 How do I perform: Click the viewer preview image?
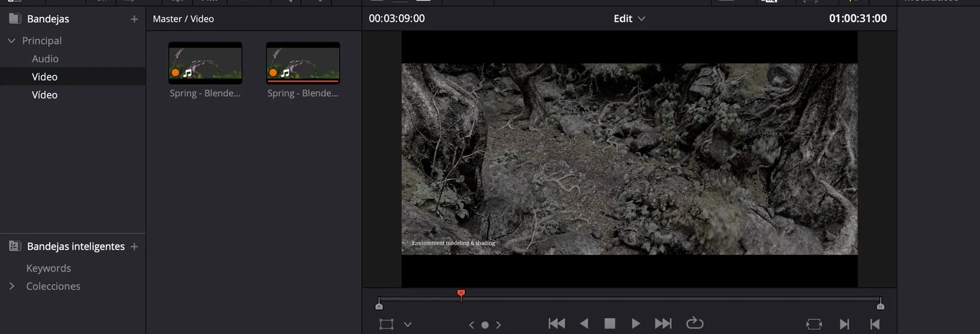point(629,159)
